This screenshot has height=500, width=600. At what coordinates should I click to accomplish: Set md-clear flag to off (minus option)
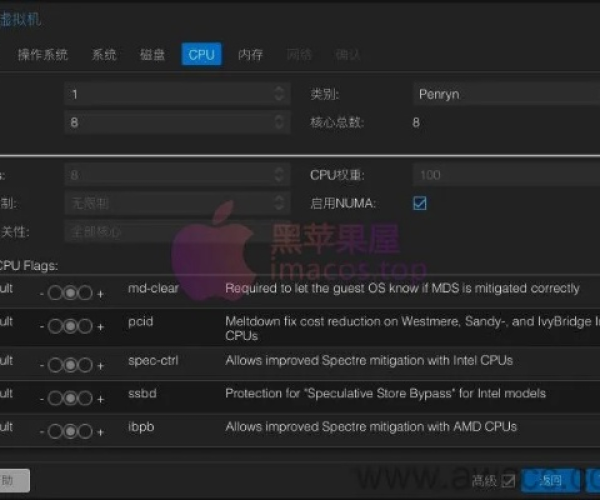tap(55, 293)
